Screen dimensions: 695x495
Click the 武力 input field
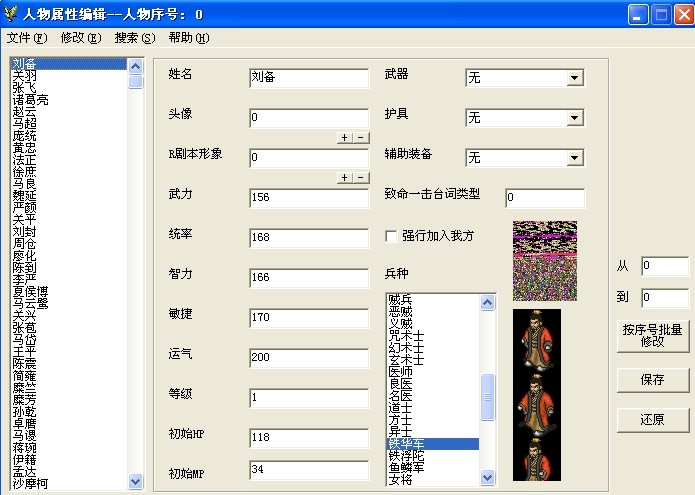[309, 197]
